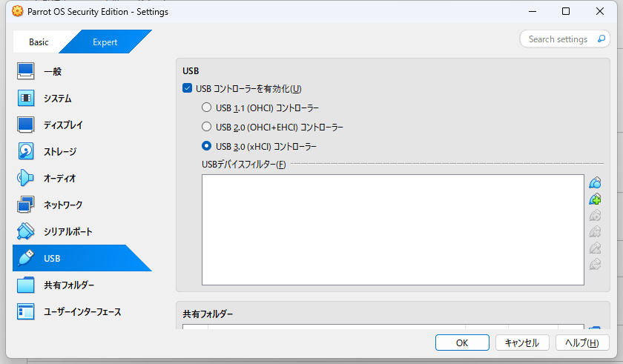Select the ディスプレイ monitor icon

[25, 125]
